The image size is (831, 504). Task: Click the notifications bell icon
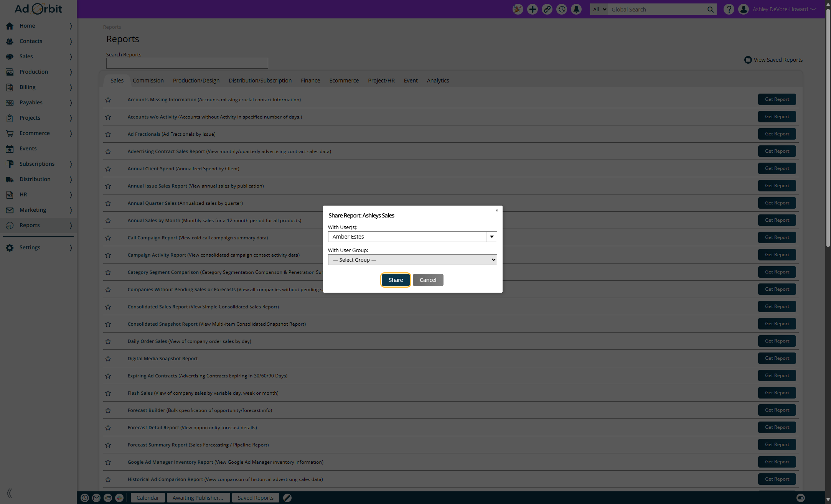[576, 9]
